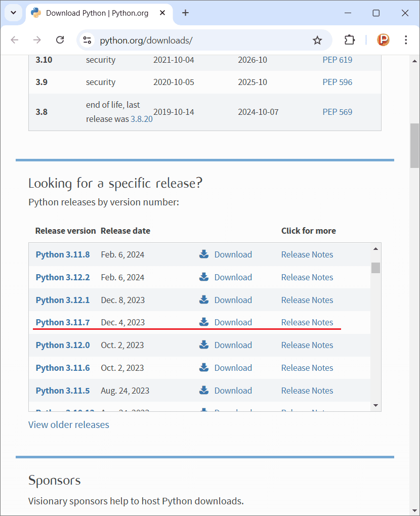Click Download text for Python 3.11.5
The height and width of the screenshot is (516, 420).
coord(233,391)
